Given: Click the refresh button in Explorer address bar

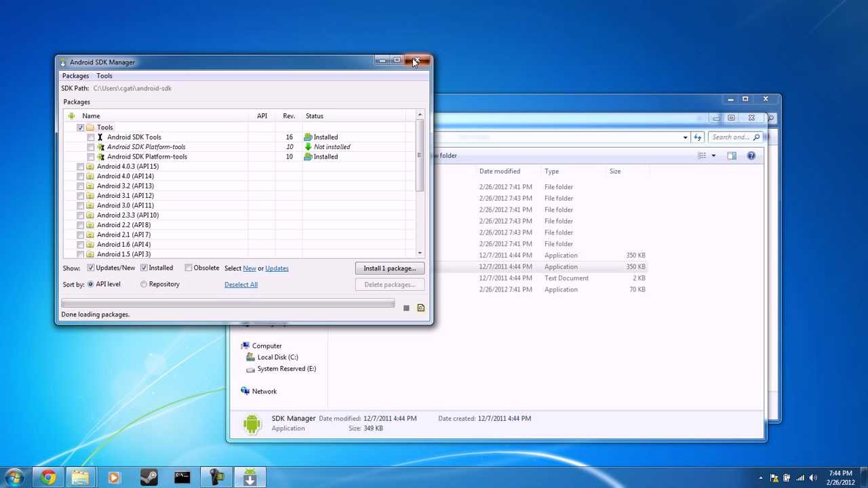Looking at the screenshot, I should (698, 138).
